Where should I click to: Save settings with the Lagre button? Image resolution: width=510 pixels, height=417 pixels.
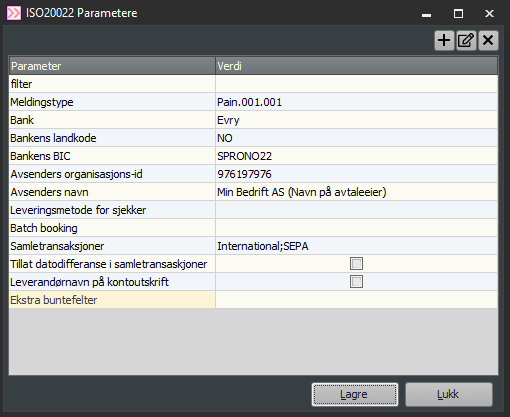click(x=355, y=394)
